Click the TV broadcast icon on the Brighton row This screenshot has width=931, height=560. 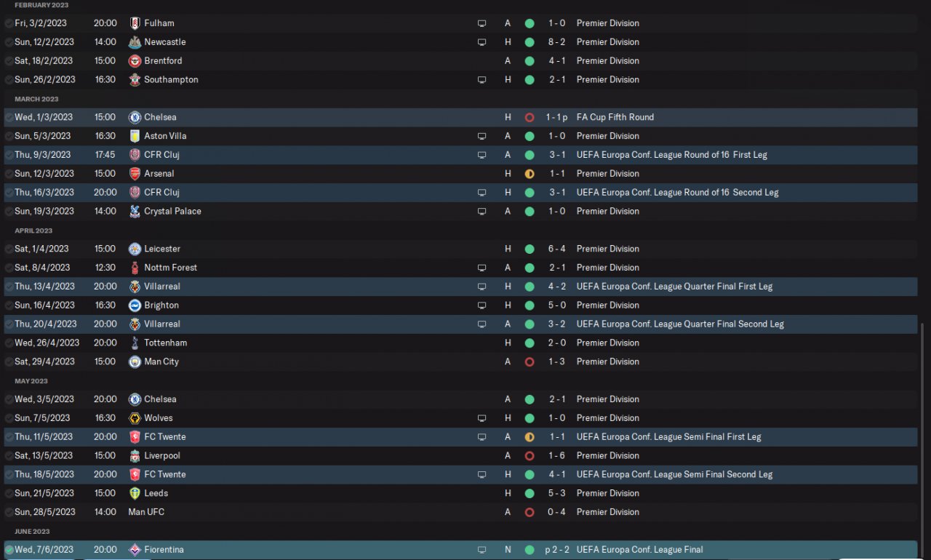(x=482, y=305)
